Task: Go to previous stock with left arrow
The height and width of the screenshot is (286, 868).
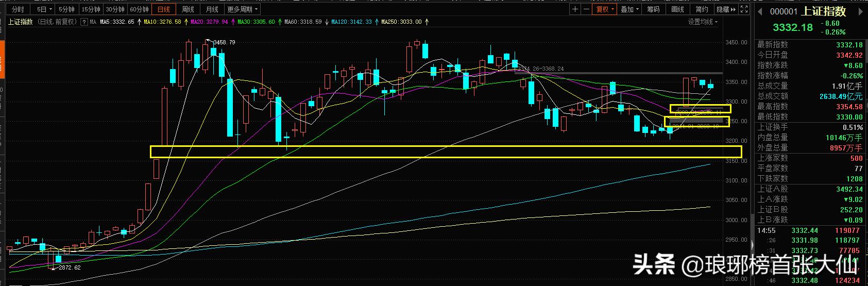Action: 760,11
